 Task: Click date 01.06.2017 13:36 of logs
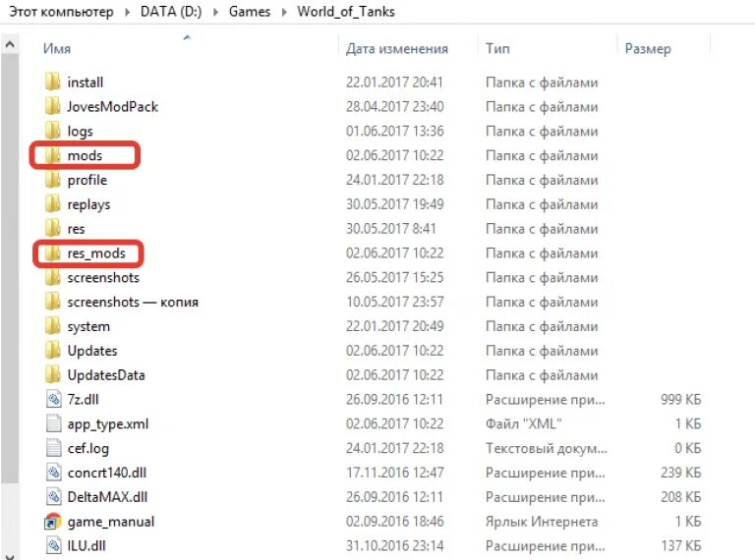[x=394, y=131]
